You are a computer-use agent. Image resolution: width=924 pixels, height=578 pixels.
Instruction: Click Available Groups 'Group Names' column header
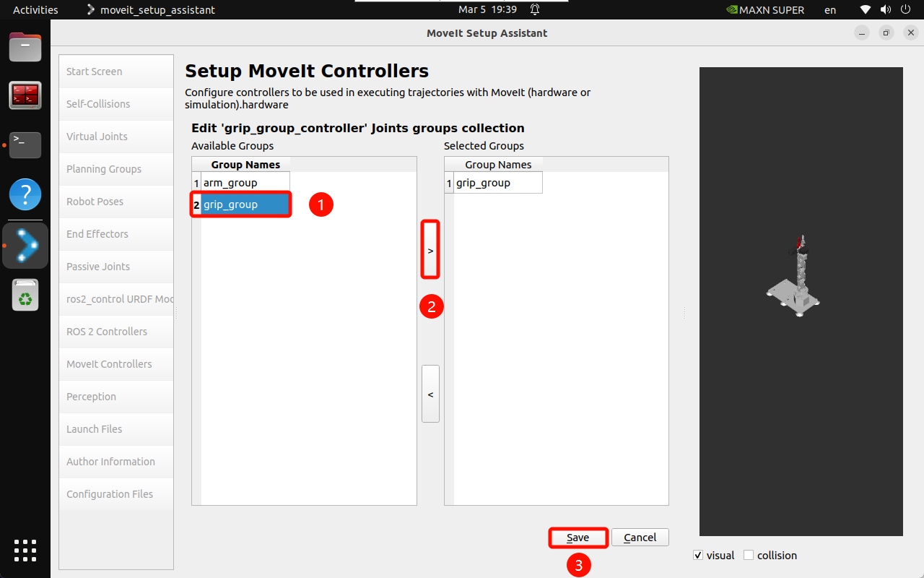pos(245,165)
